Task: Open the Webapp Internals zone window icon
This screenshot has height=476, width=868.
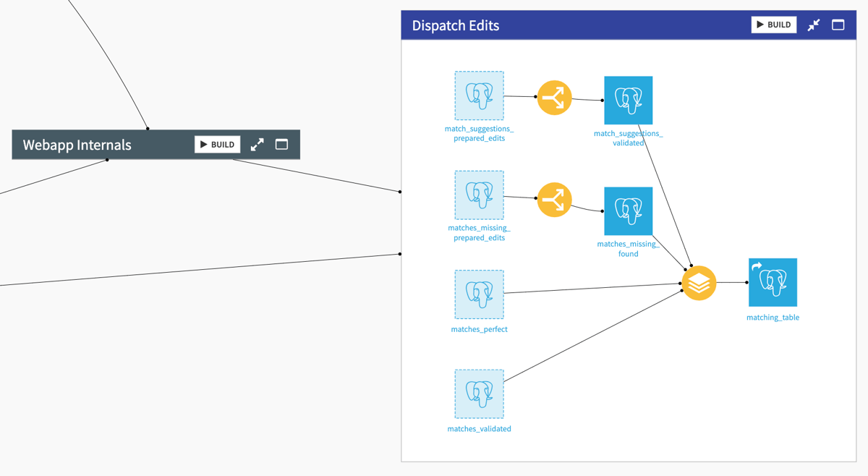Action: (281, 144)
